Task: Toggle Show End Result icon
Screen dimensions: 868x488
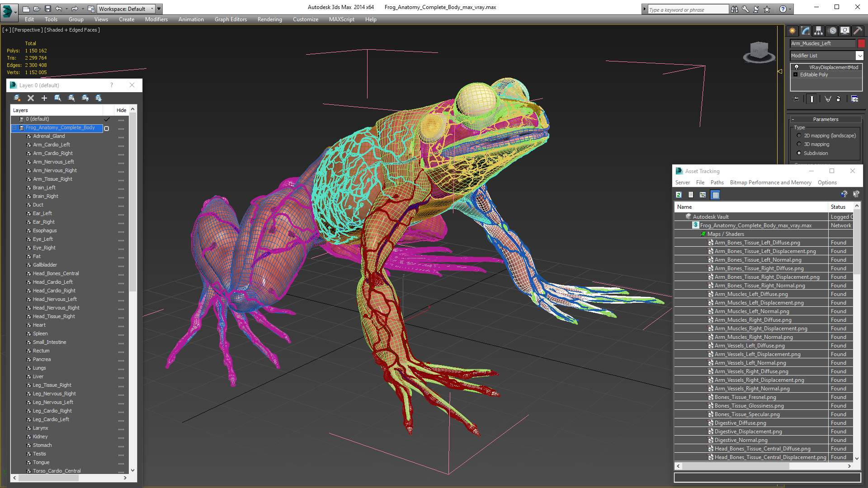Action: pyautogui.click(x=812, y=99)
